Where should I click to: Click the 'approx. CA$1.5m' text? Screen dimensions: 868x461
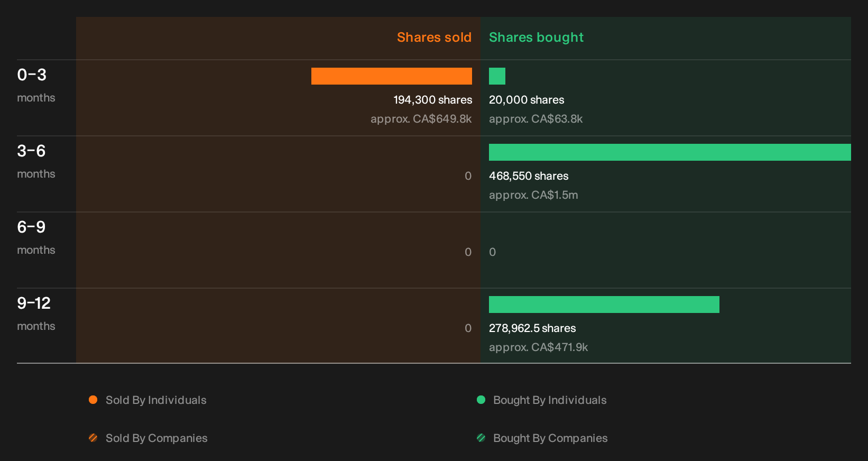(x=533, y=195)
